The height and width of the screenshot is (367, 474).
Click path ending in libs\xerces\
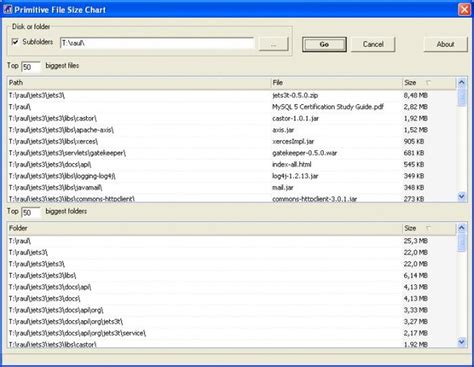click(x=53, y=142)
